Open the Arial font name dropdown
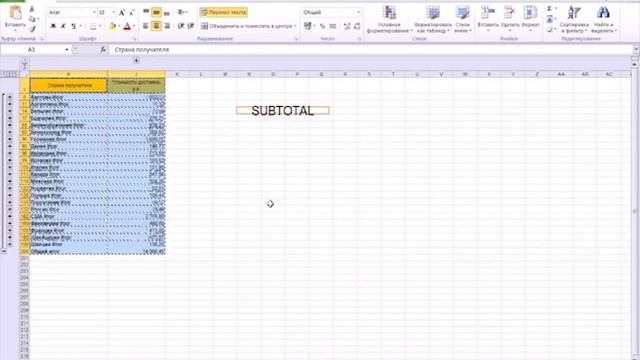Viewport: 640px width, 360px height. pyautogui.click(x=94, y=13)
